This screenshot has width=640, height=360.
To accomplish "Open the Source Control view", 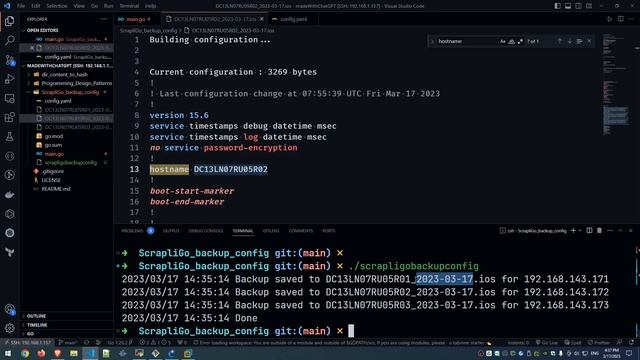I will tap(10, 60).
